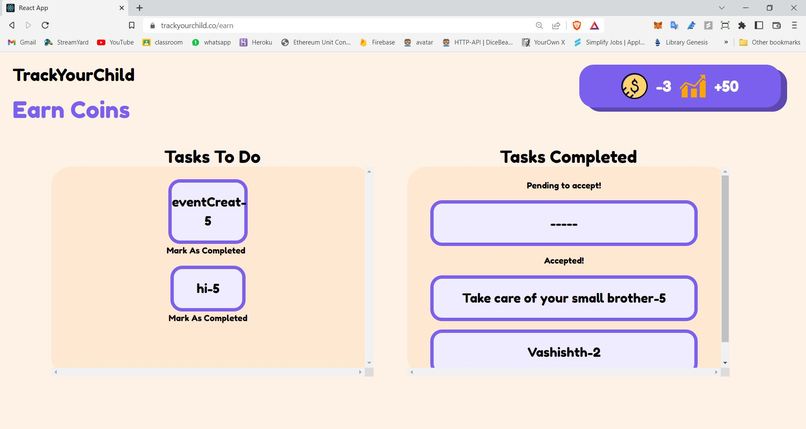Open the Extensions puzzle piece icon

click(x=742, y=25)
